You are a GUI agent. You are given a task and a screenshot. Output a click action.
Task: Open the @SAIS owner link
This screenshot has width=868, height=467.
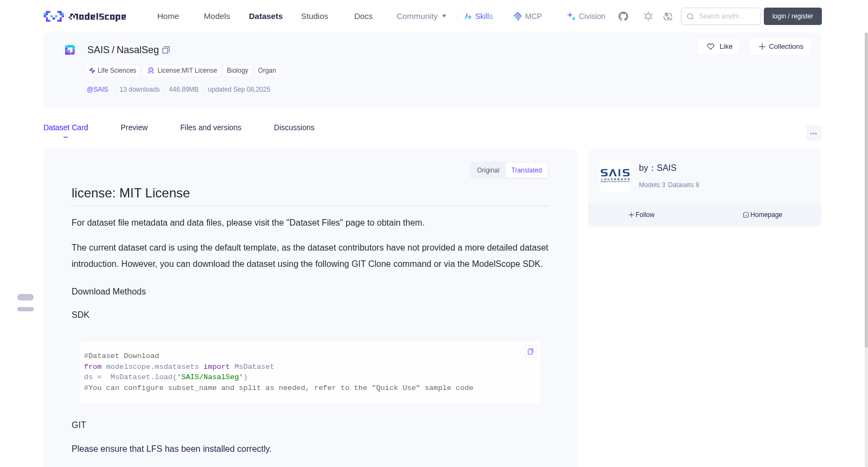pyautogui.click(x=98, y=89)
